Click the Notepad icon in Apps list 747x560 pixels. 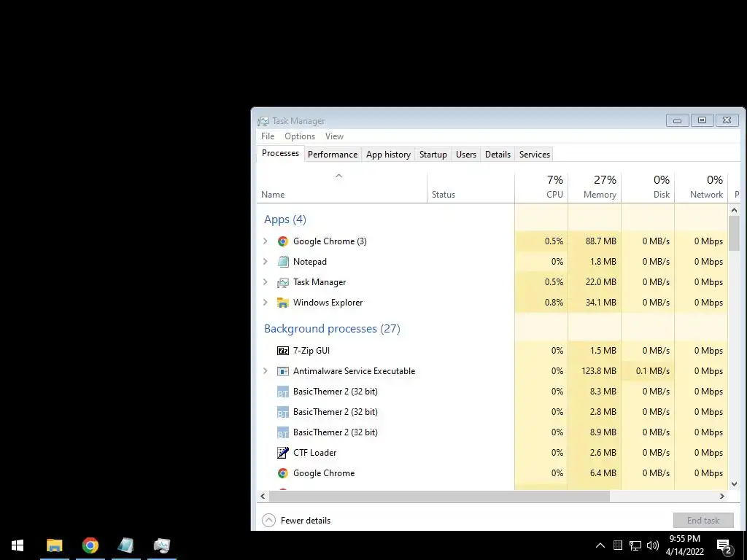(x=283, y=262)
